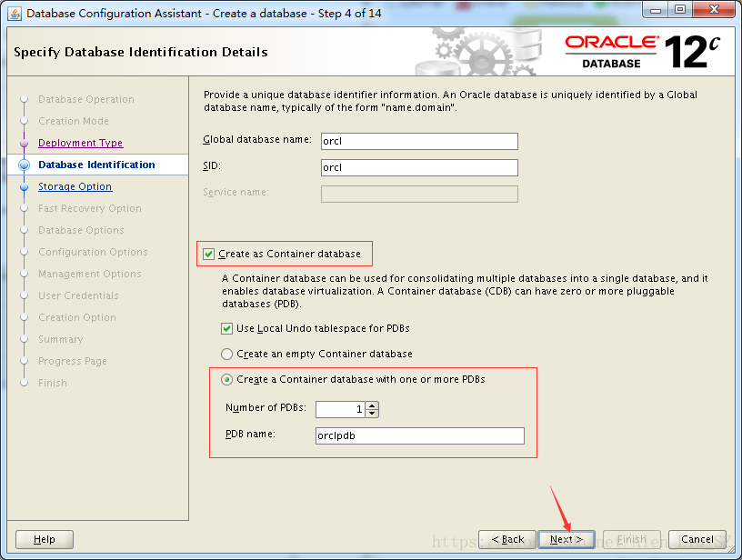Click the Management Options step

coord(90,274)
